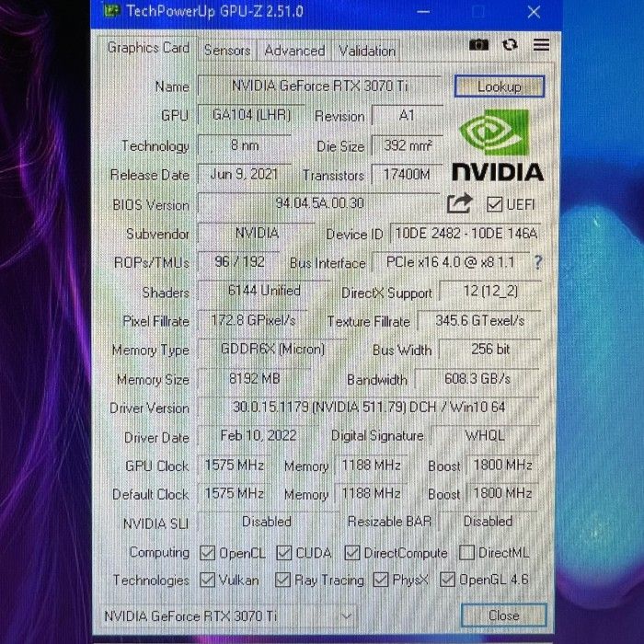The height and width of the screenshot is (644, 644).
Task: Click the Pixel Fillrate field 172.8 GPixel/s
Action: (253, 320)
